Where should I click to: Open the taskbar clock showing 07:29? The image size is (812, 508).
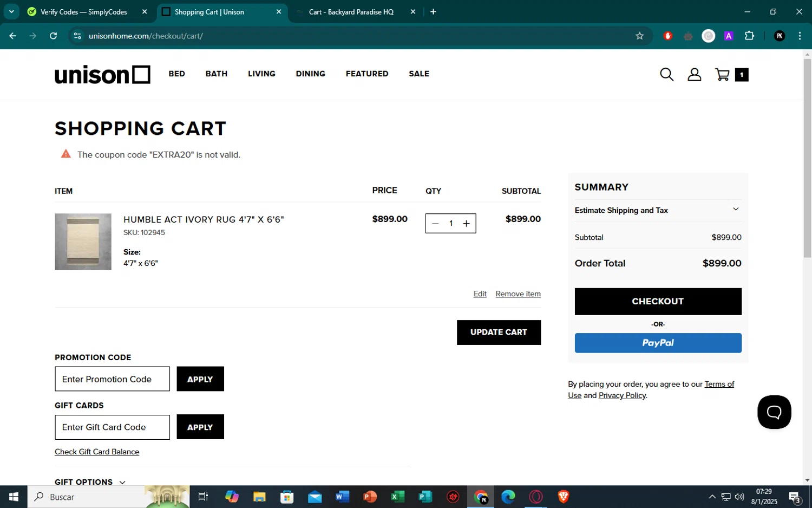[x=764, y=497]
